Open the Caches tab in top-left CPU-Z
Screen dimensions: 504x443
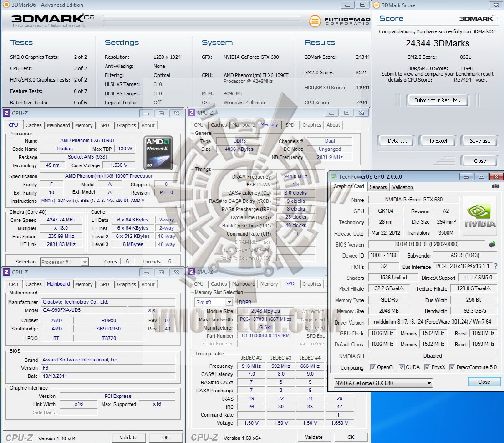(x=34, y=125)
